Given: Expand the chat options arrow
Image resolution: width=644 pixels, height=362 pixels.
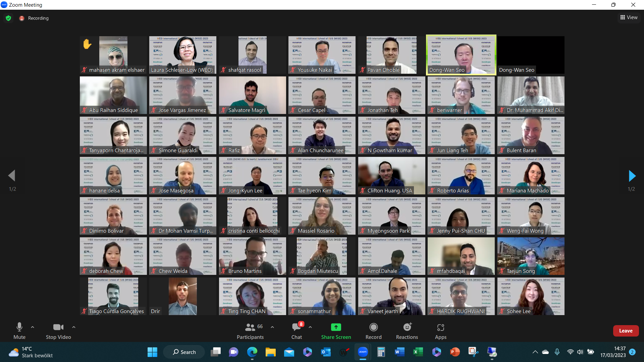Looking at the screenshot, I should click(310, 327).
